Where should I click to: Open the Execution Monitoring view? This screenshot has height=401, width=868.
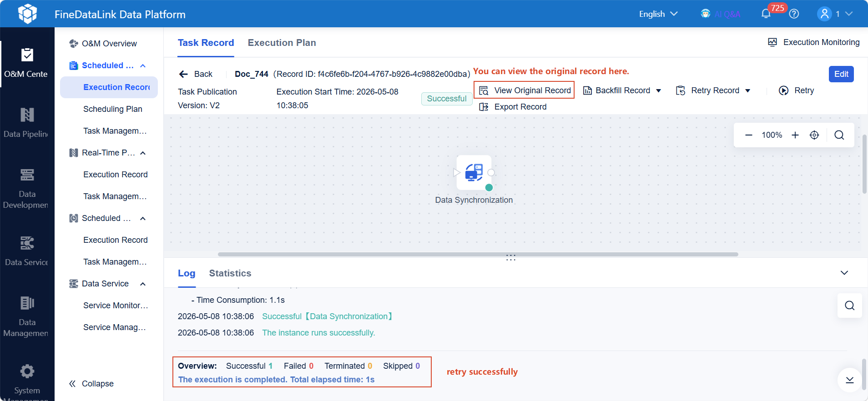tap(814, 42)
